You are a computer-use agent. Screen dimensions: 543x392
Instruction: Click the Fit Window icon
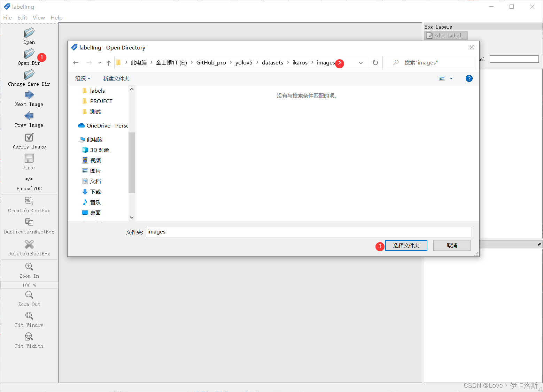click(29, 316)
